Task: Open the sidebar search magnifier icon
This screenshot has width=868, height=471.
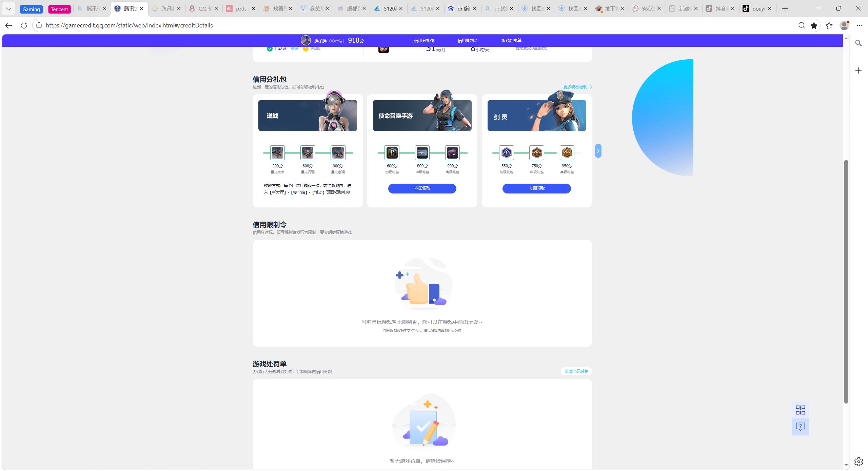Action: (858, 43)
